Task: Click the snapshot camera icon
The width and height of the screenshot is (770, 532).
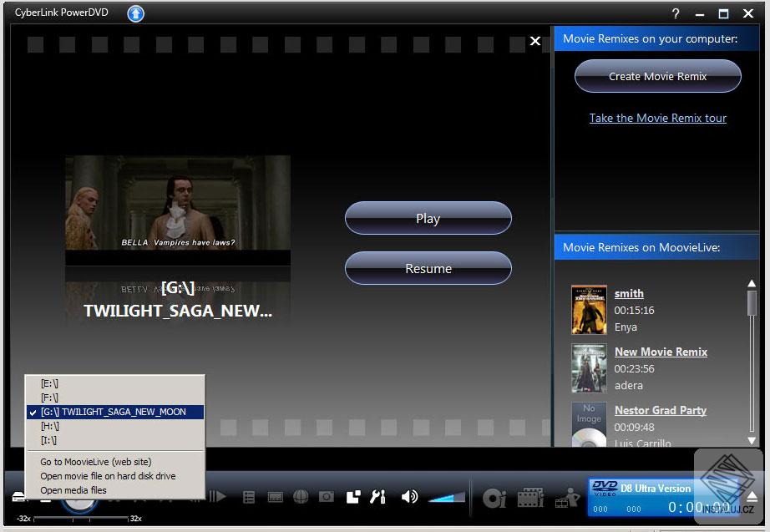Action: pyautogui.click(x=327, y=497)
